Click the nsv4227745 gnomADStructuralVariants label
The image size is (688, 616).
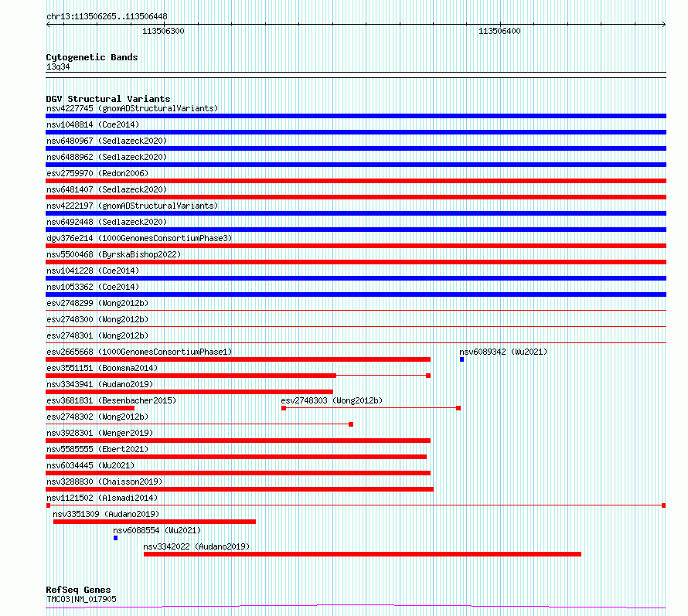(132, 108)
